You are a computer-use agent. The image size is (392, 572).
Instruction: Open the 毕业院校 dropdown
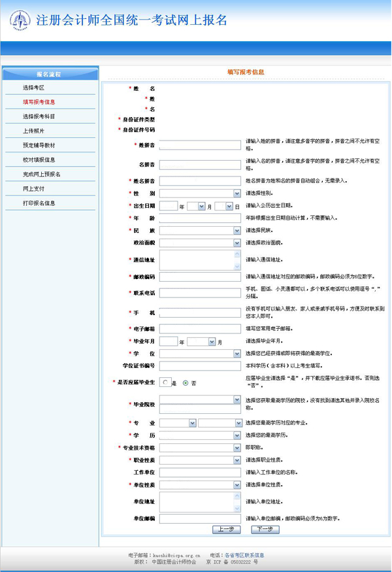(x=200, y=399)
